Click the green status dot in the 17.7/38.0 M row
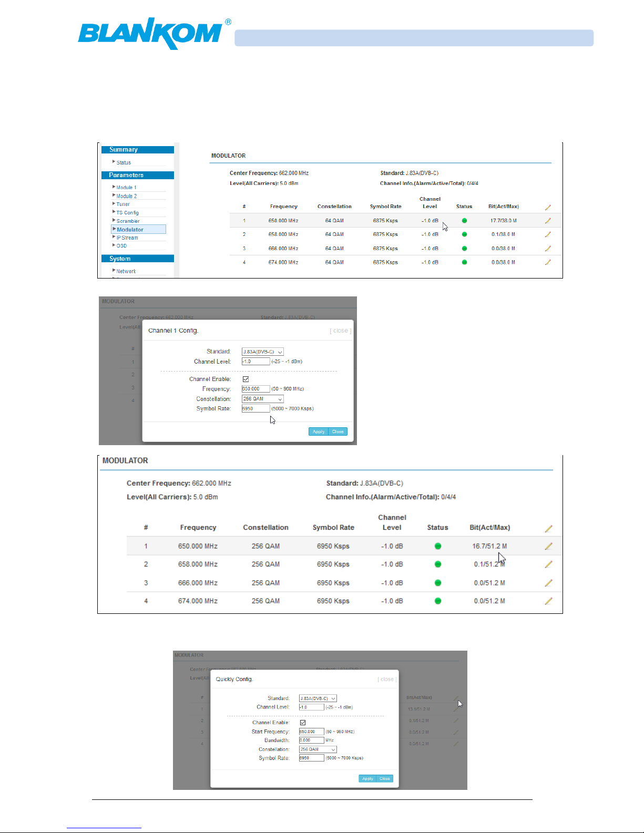The image size is (644, 833). [464, 221]
